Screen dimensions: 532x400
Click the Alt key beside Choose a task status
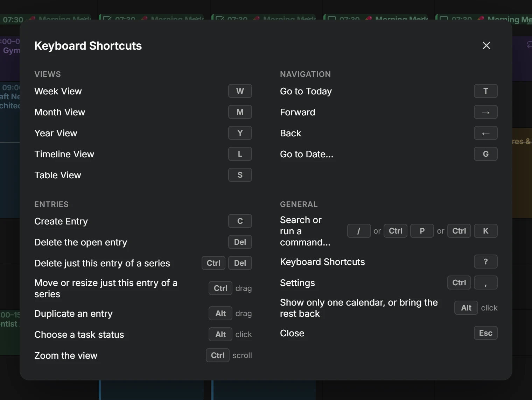[220, 335]
